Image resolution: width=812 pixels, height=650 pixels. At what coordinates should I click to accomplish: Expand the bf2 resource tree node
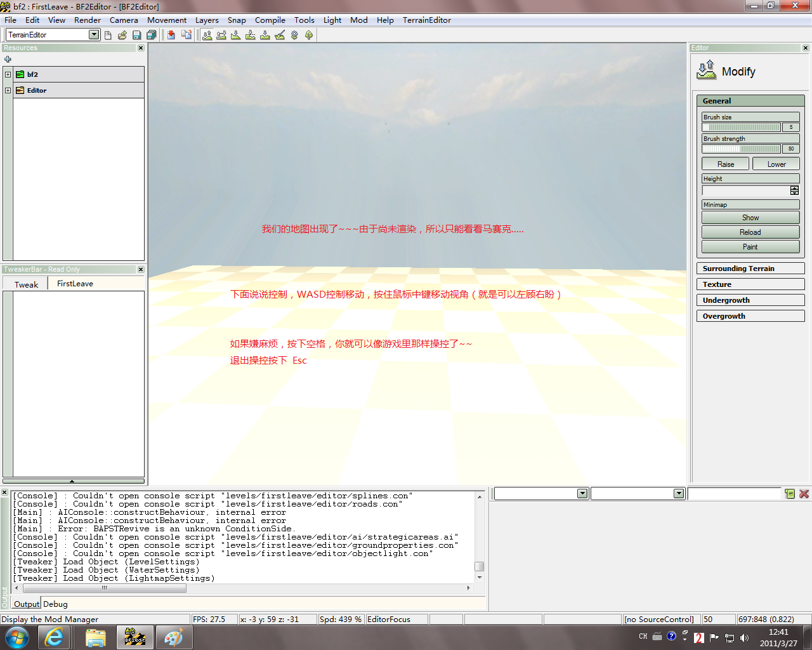[x=8, y=74]
